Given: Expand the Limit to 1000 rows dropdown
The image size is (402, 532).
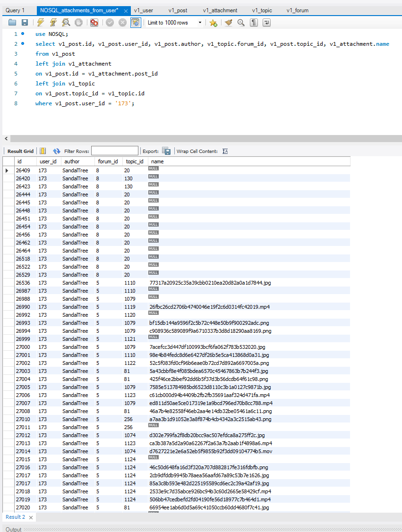Looking at the screenshot, I should click(200, 23).
